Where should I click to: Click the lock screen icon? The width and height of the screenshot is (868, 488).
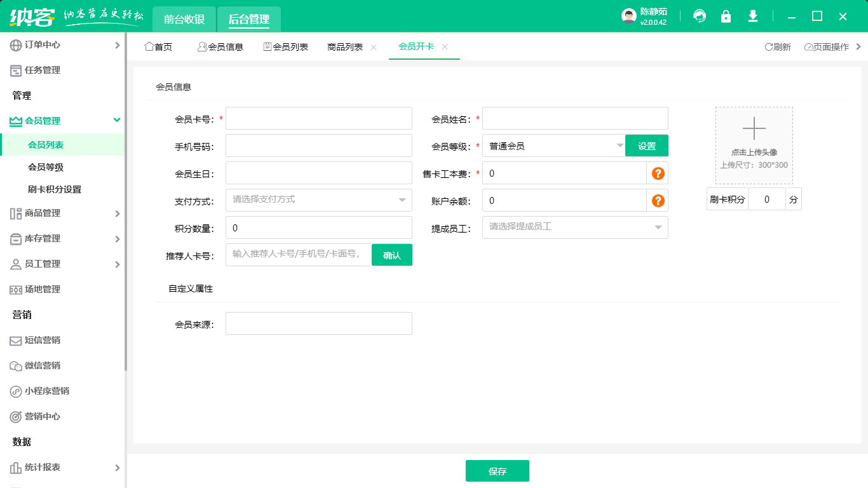726,17
